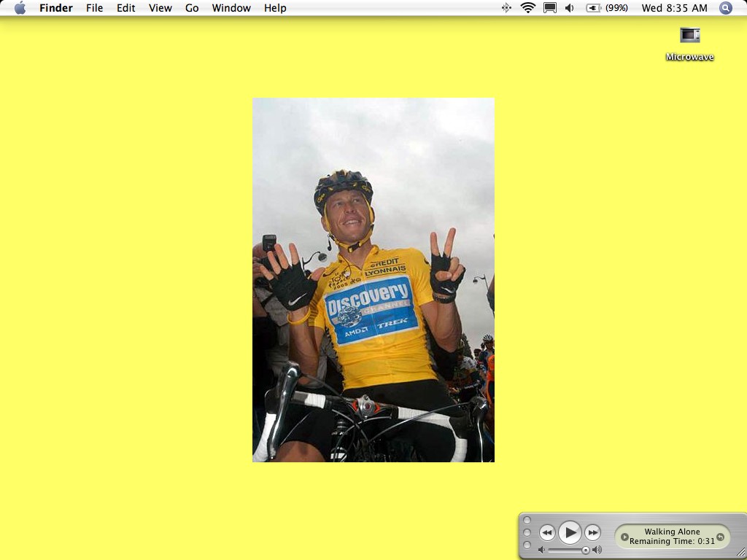Image resolution: width=747 pixels, height=560 pixels.
Task: Open the Edit menu
Action: [125, 7]
